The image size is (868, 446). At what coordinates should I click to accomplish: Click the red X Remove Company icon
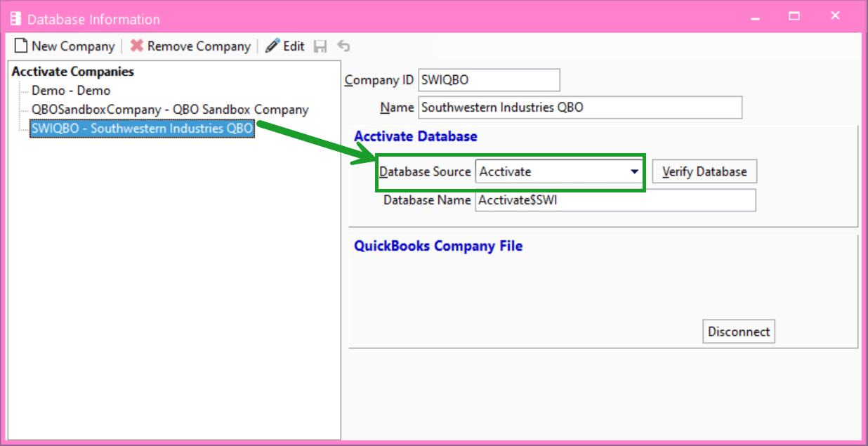[138, 46]
